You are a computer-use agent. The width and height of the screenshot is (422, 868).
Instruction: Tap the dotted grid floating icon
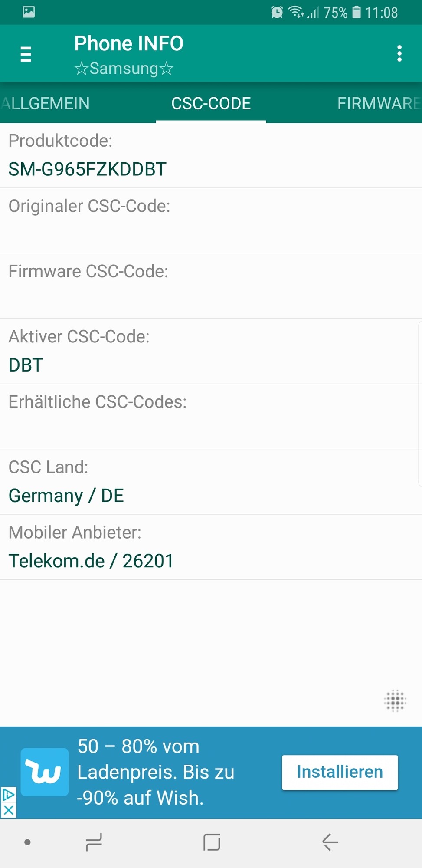395,700
